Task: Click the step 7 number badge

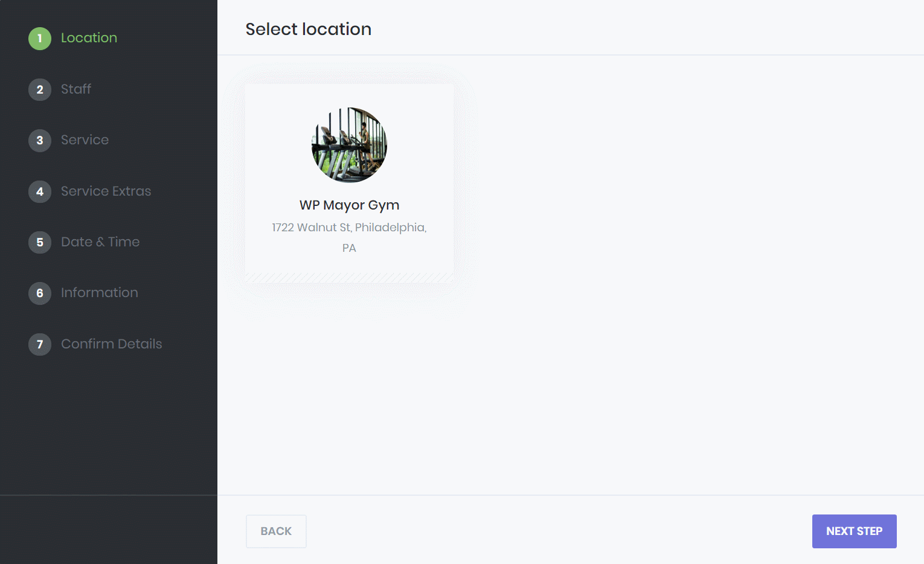Action: click(x=40, y=344)
